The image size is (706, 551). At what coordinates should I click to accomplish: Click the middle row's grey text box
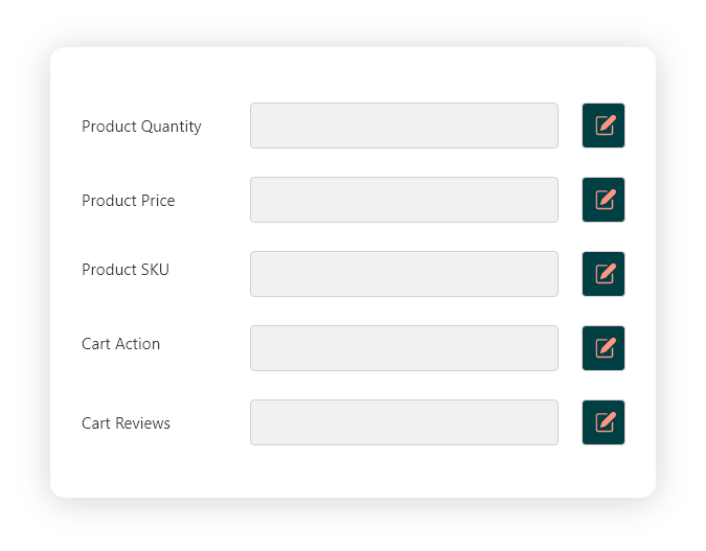(404, 274)
